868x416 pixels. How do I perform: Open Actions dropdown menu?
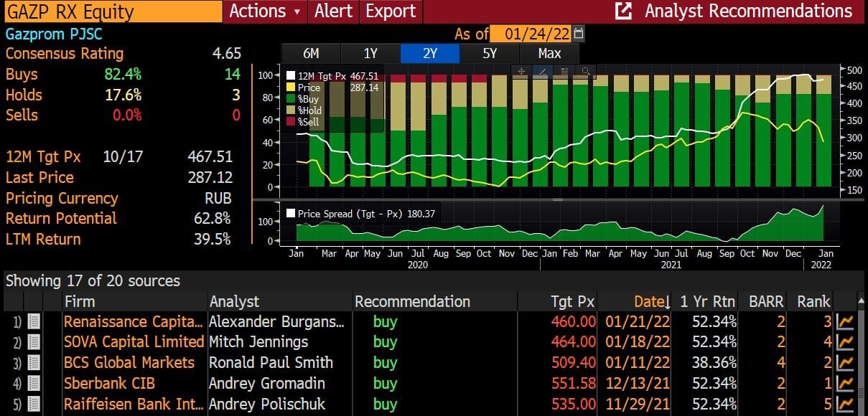(x=265, y=11)
